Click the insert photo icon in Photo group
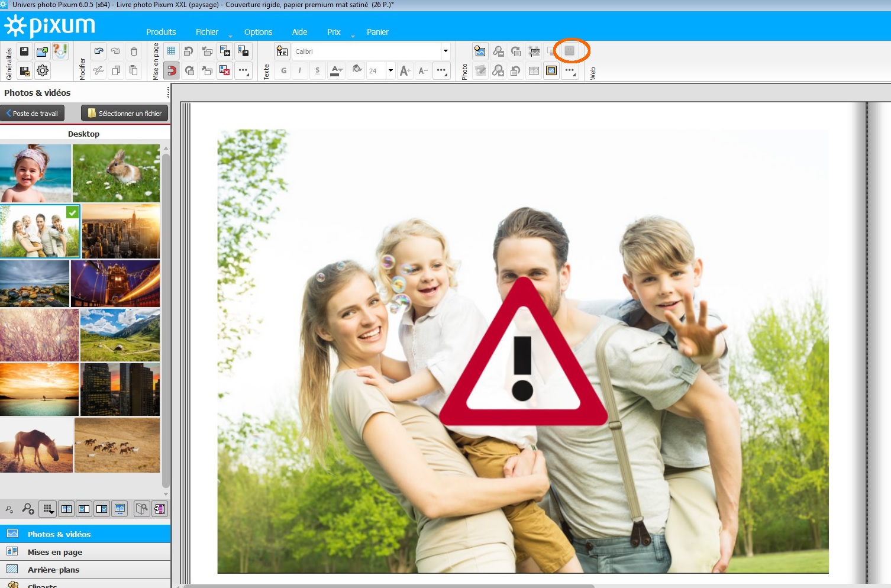The height and width of the screenshot is (588, 891). pyautogui.click(x=480, y=51)
